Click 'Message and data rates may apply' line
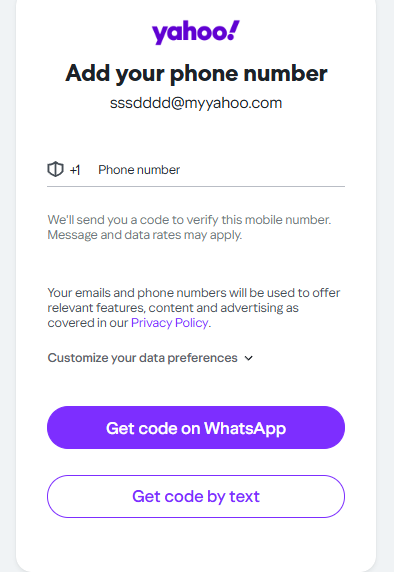This screenshot has height=572, width=394. (x=144, y=235)
